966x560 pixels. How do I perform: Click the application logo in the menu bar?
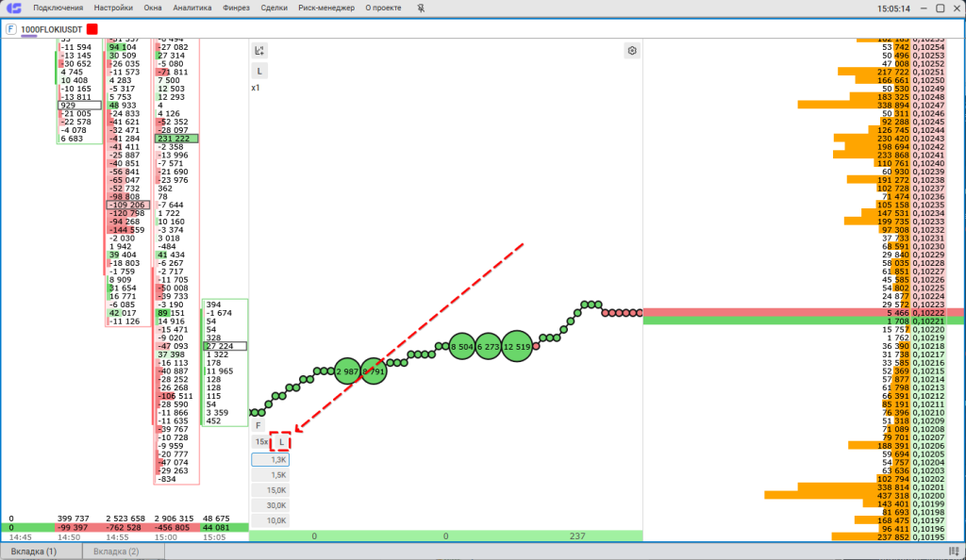pos(12,8)
